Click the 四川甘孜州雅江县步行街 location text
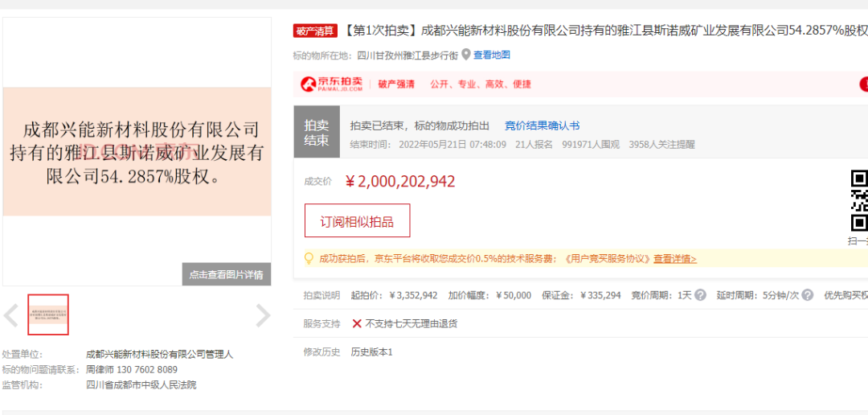The height and width of the screenshot is (415, 868). coord(408,55)
